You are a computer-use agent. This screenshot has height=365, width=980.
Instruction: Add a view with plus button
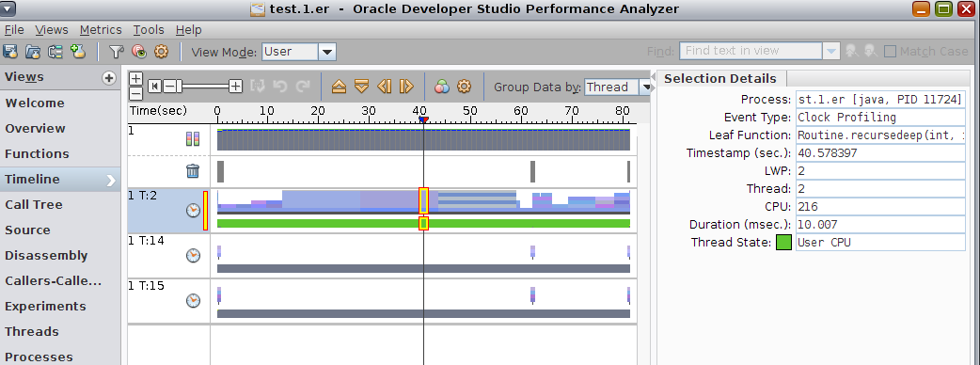pyautogui.click(x=109, y=78)
